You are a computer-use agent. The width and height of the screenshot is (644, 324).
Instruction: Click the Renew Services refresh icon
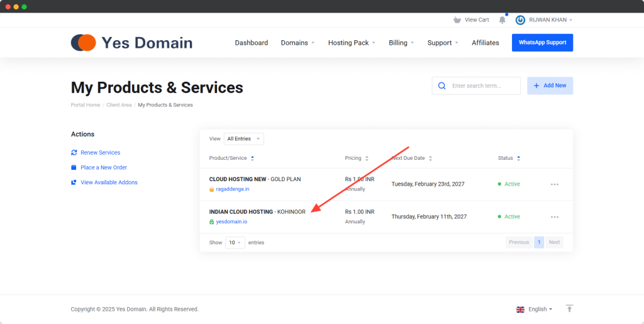pyautogui.click(x=74, y=152)
